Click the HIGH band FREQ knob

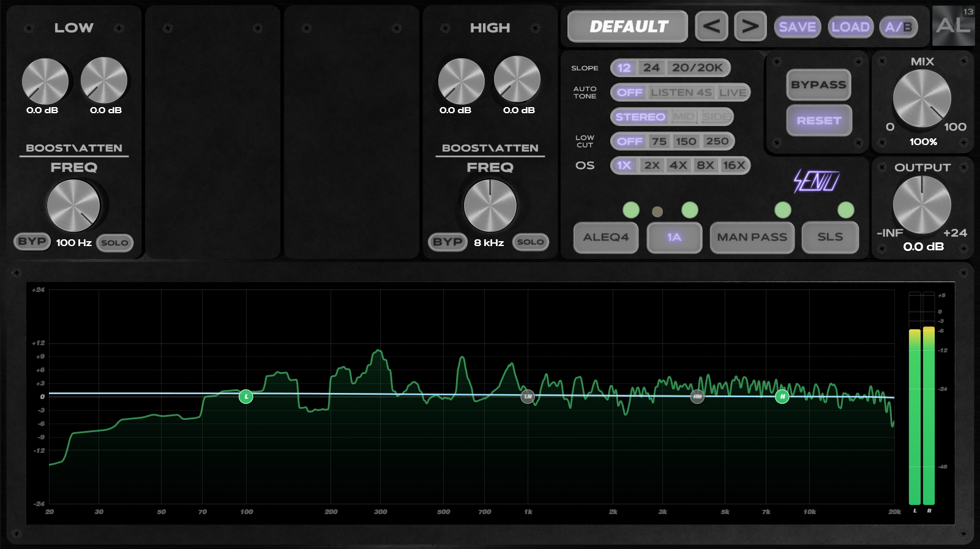pyautogui.click(x=490, y=206)
